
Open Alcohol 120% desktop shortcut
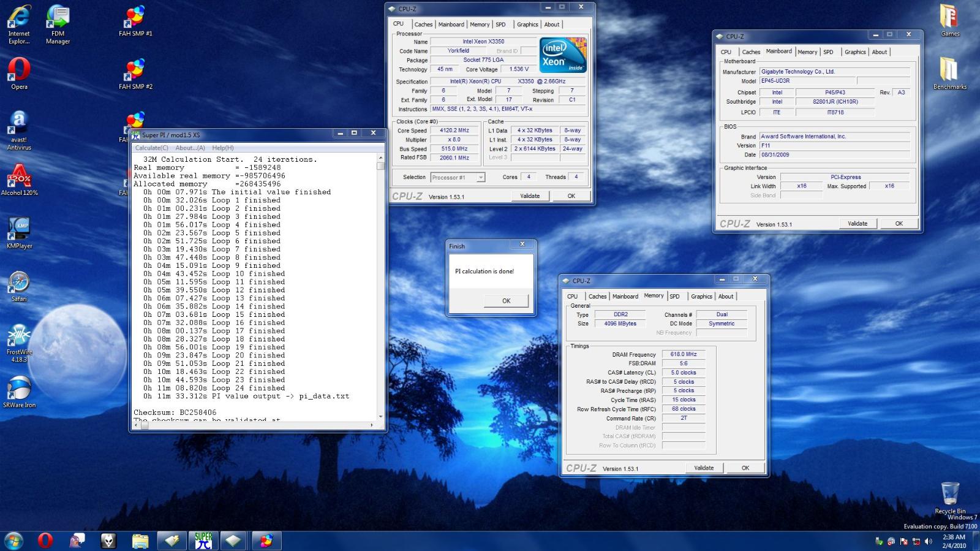pos(19,180)
